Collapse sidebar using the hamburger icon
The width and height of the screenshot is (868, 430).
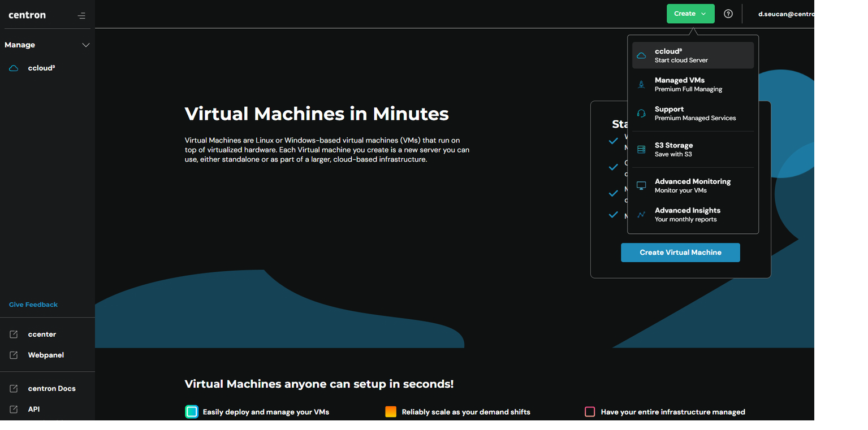coord(81,16)
